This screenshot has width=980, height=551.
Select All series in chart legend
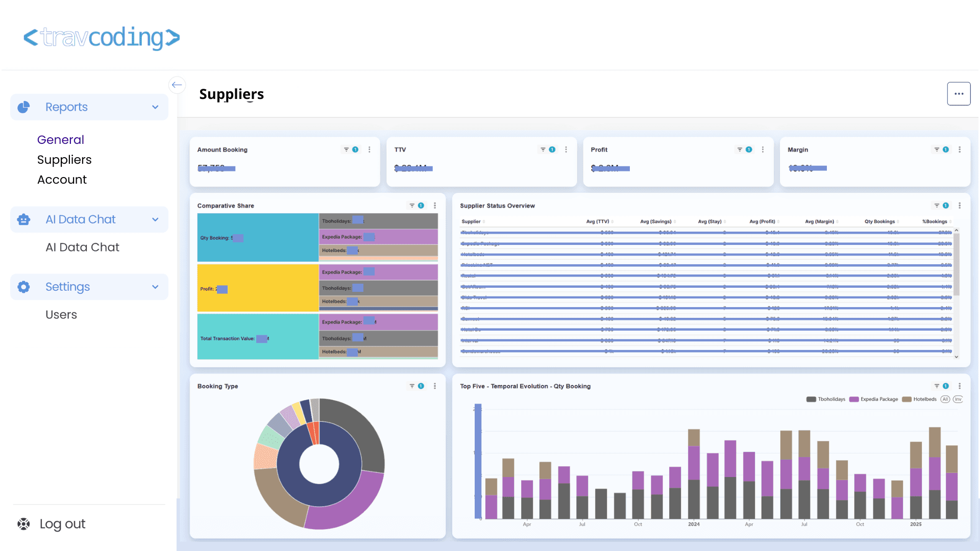pyautogui.click(x=945, y=399)
